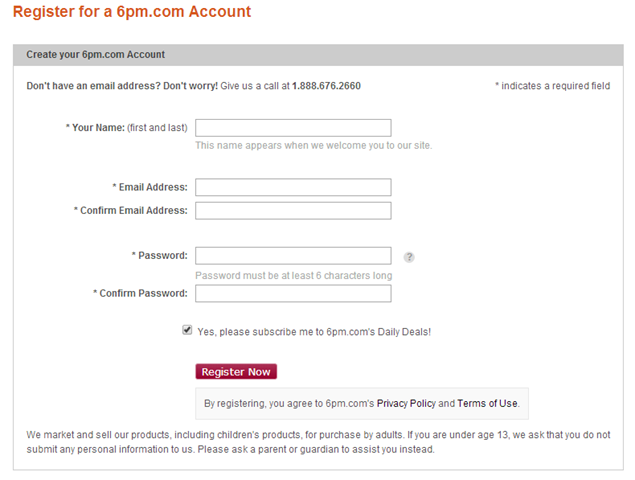Click into the Email Address field

(x=293, y=187)
